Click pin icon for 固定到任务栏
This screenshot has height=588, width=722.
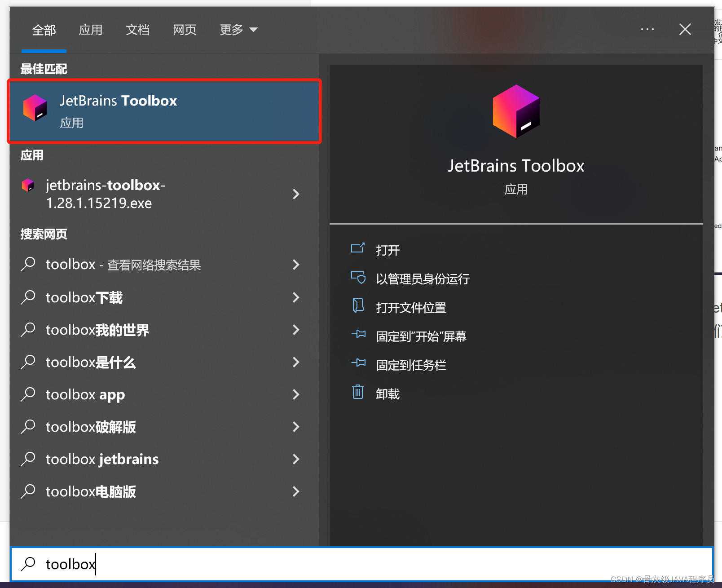click(x=358, y=363)
